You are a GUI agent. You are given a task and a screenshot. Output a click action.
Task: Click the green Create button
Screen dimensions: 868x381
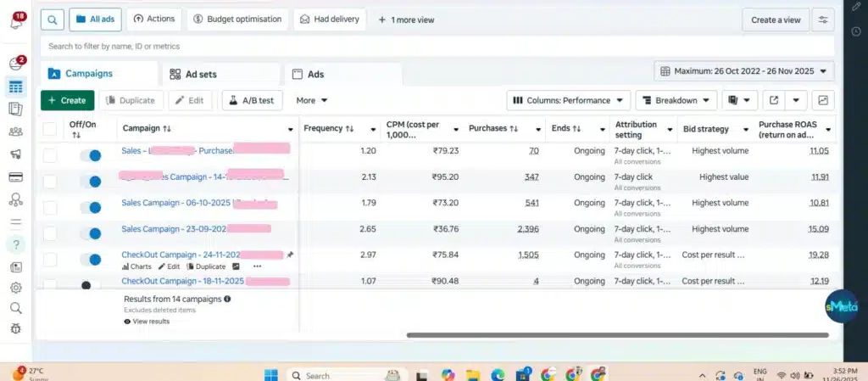point(68,100)
